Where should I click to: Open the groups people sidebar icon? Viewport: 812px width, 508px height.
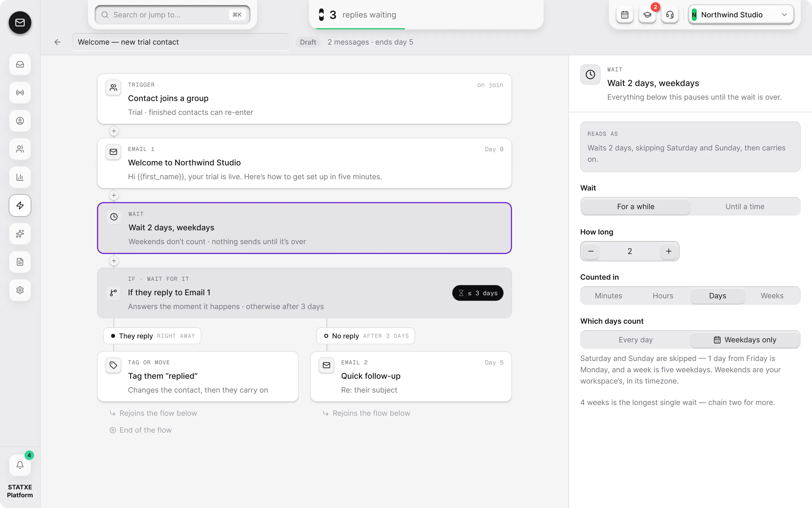click(20, 149)
